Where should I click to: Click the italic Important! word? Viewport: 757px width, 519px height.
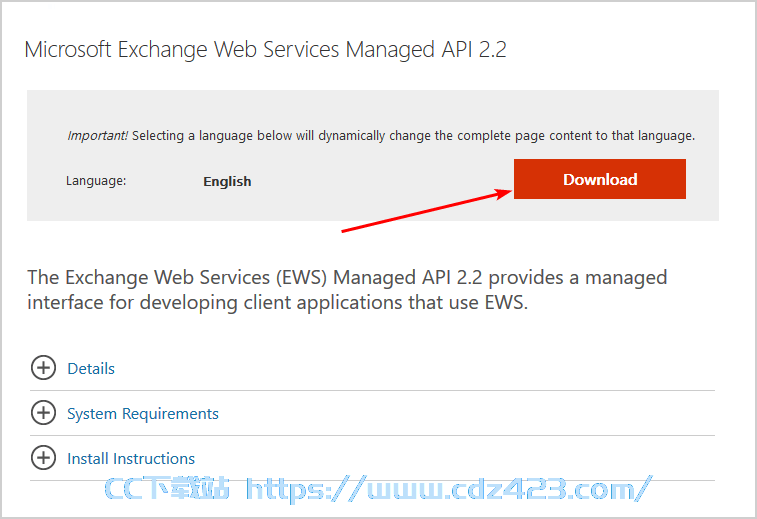[98, 136]
